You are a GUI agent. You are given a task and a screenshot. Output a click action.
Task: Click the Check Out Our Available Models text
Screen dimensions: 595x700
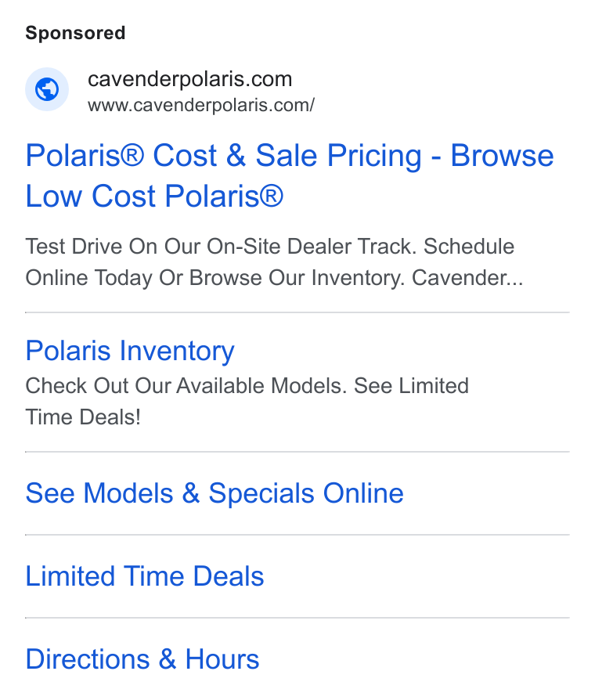click(186, 386)
